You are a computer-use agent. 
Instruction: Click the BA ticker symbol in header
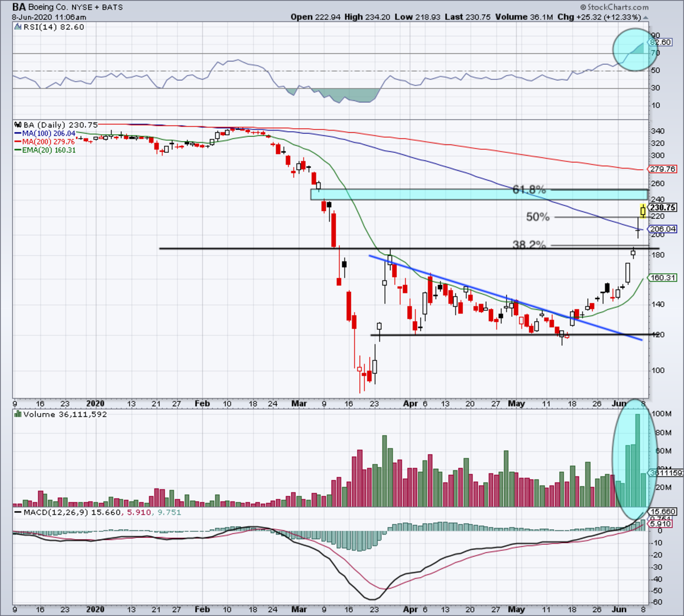tap(18, 7)
